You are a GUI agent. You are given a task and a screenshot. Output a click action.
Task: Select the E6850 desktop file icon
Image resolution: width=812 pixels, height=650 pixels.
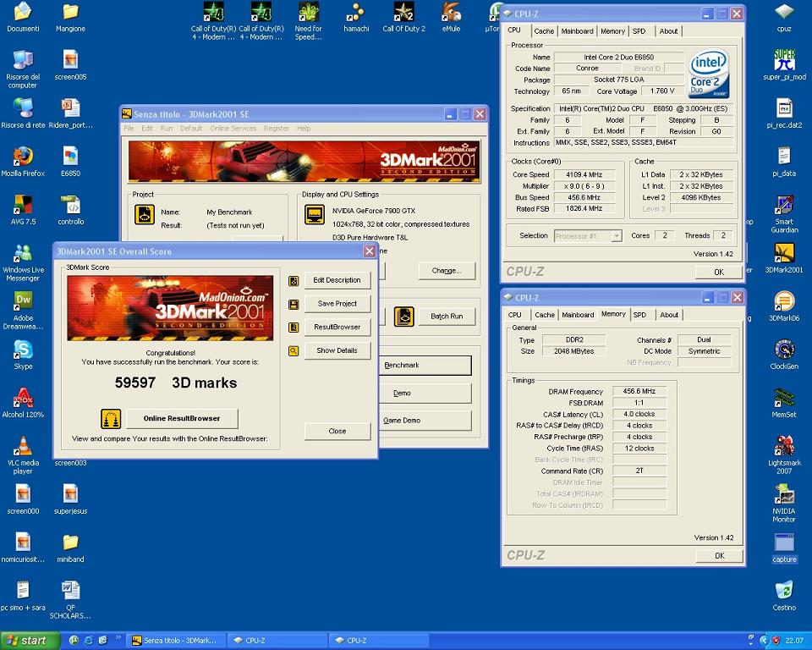point(70,161)
